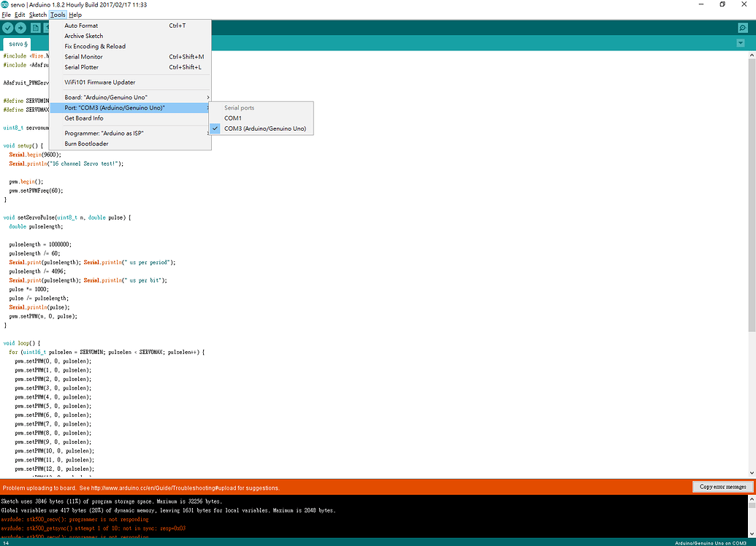
Task: Click the Arduino logo in the title bar
Action: [x=5, y=4]
